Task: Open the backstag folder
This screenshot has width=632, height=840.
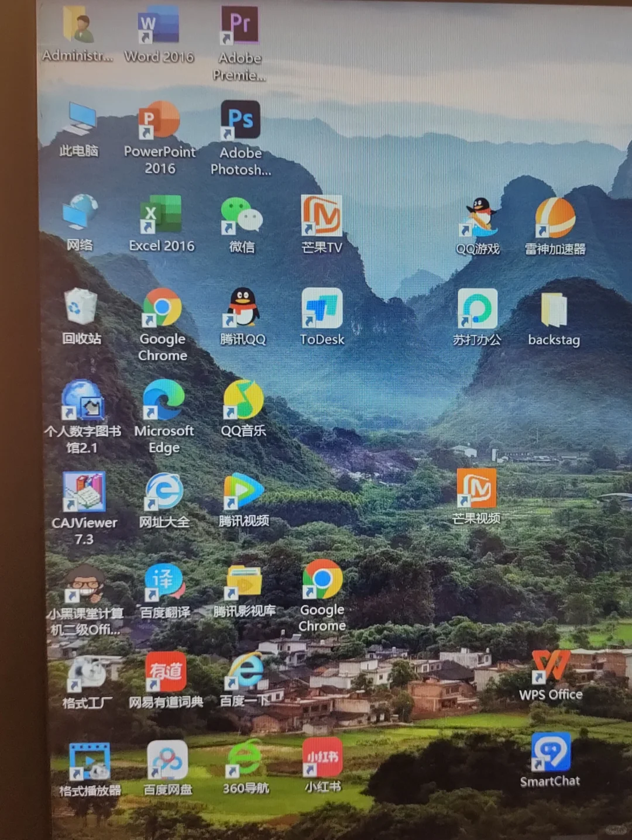Action: [x=554, y=310]
